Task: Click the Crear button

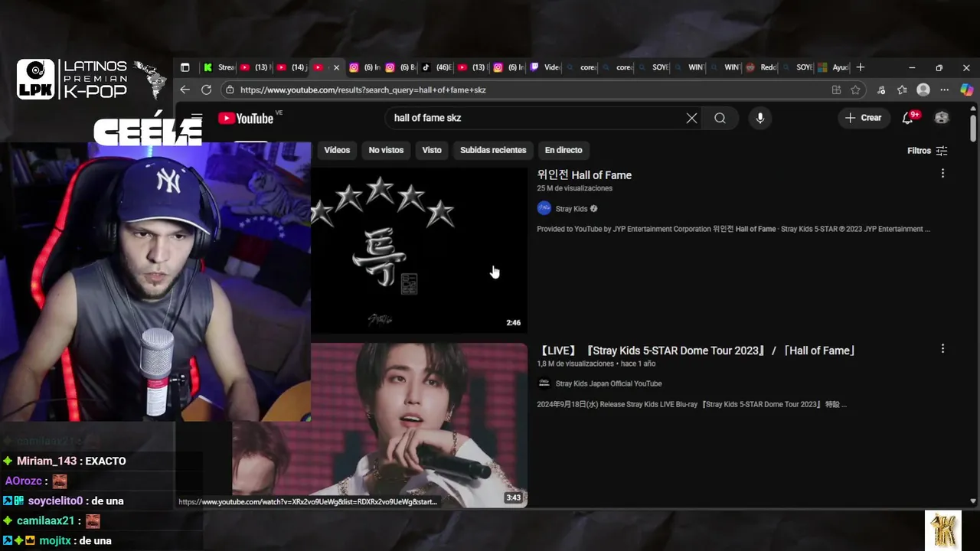Action: [863, 118]
